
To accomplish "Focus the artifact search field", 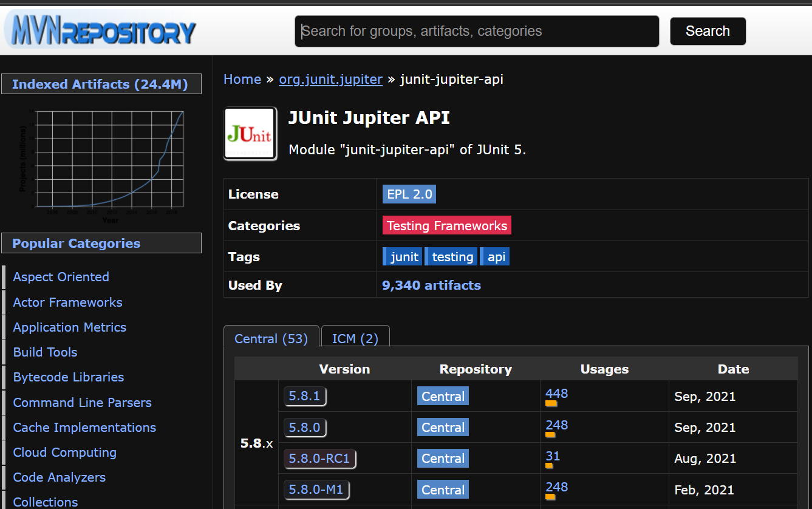I will tap(477, 31).
